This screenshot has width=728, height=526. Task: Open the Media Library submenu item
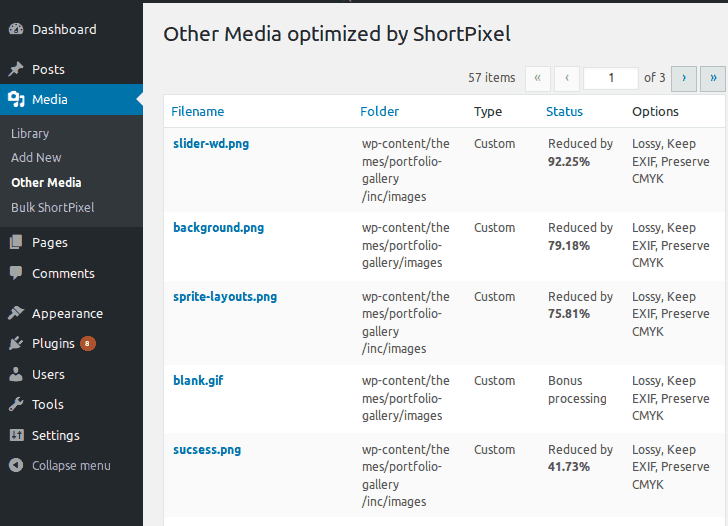pyautogui.click(x=30, y=134)
